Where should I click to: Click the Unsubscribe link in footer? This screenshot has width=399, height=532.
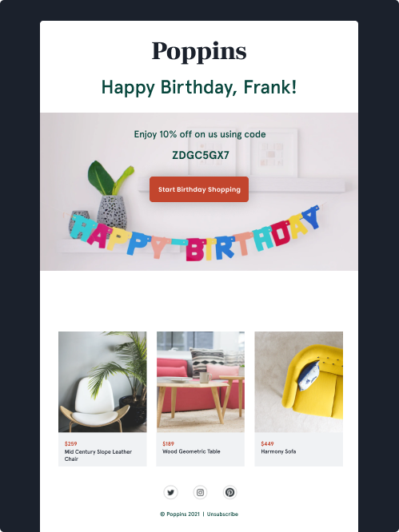pos(222,514)
